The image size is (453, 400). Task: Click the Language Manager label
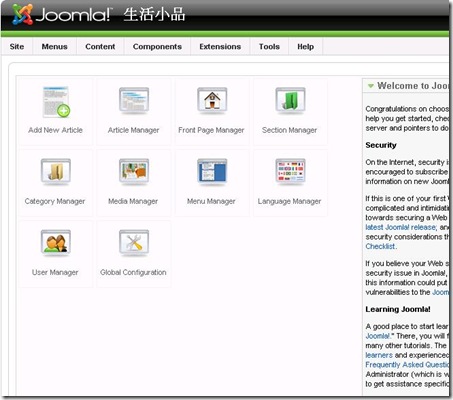[289, 201]
